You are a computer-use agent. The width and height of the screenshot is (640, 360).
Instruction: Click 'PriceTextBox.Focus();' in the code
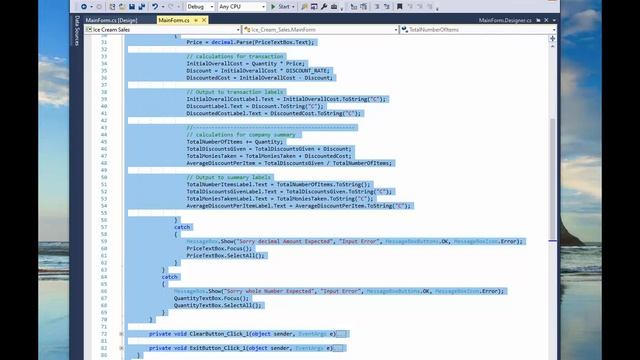point(219,248)
